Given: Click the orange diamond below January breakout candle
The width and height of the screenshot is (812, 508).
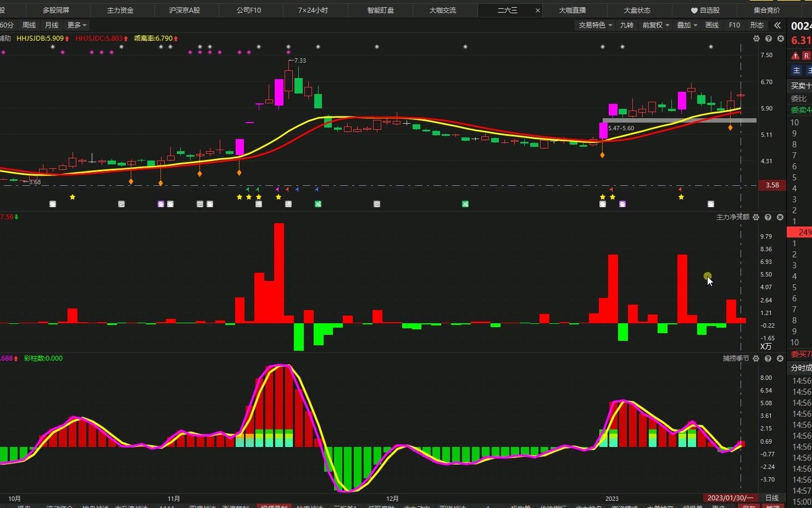Looking at the screenshot, I should pos(603,156).
